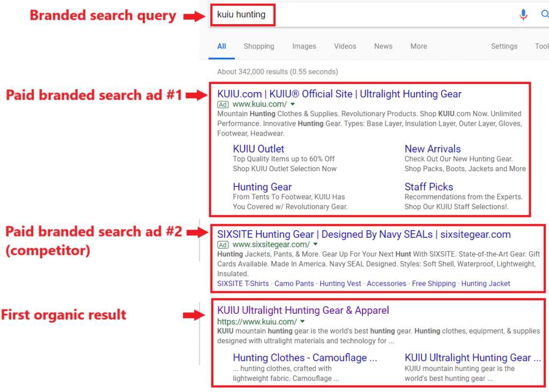Click the Staff Picks sitelink
The height and width of the screenshot is (392, 549).
[429, 186]
